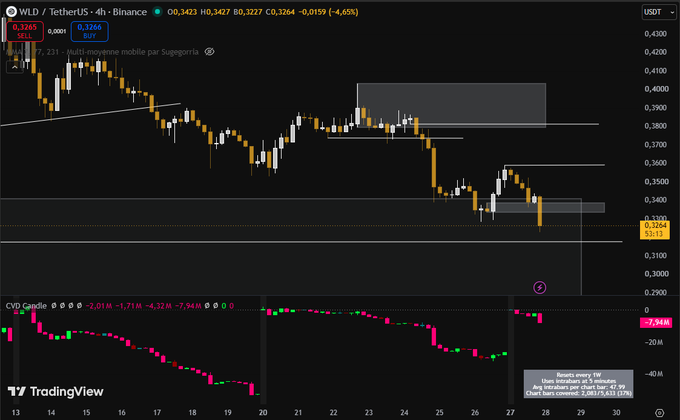Click date label 30 on time axis
Viewport: 680px width, 420px height.
(616, 412)
